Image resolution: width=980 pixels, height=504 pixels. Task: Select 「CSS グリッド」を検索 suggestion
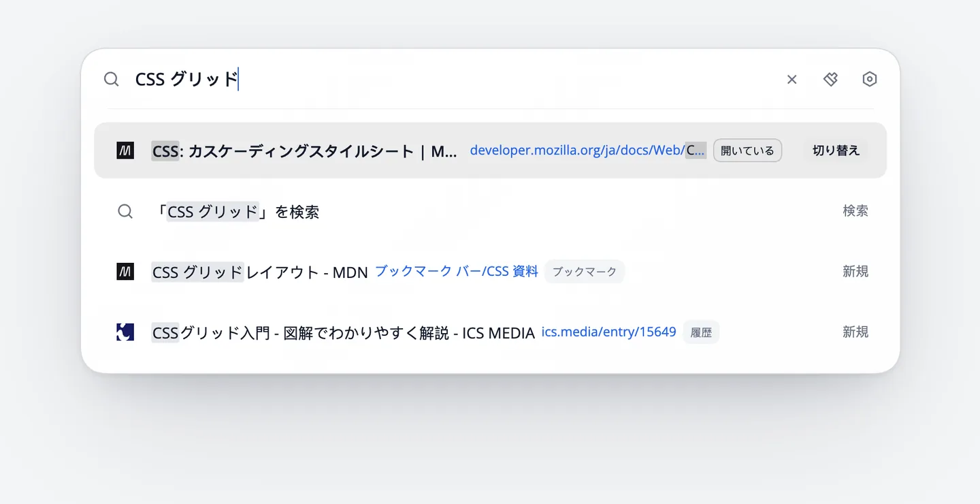click(x=236, y=212)
